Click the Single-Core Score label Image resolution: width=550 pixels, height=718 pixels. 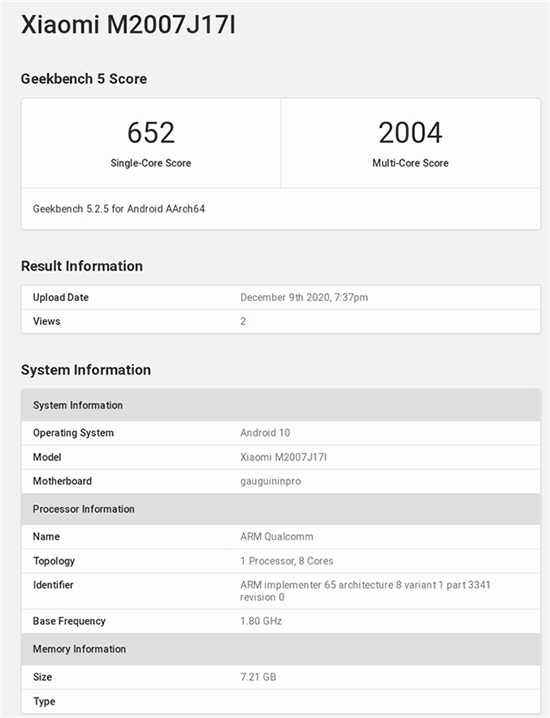pyautogui.click(x=151, y=163)
